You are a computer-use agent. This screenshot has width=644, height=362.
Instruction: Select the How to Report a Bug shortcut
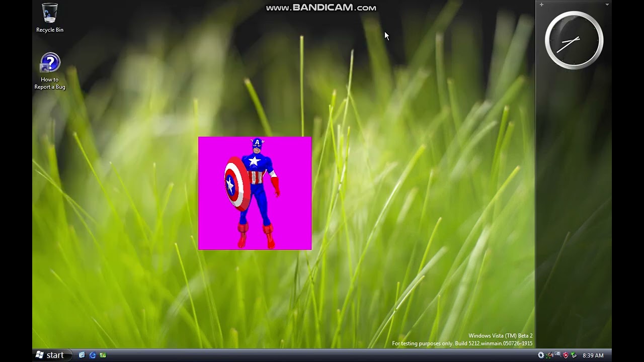coord(50,71)
